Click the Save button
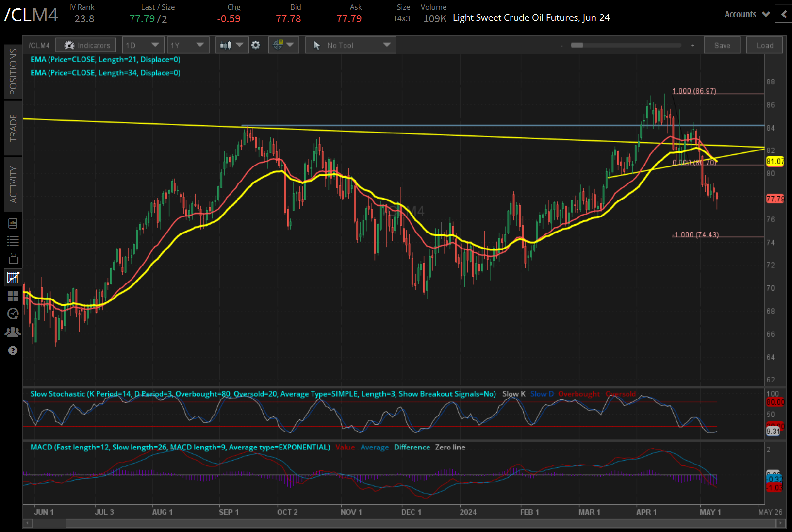This screenshot has height=532, width=792. [722, 45]
